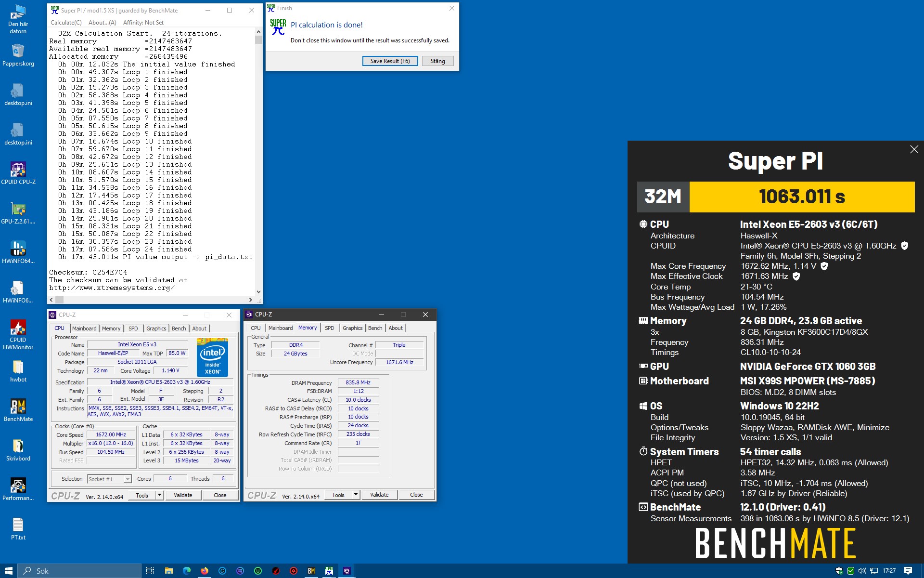Click scroll-up arrow in Super PI log

(258, 32)
